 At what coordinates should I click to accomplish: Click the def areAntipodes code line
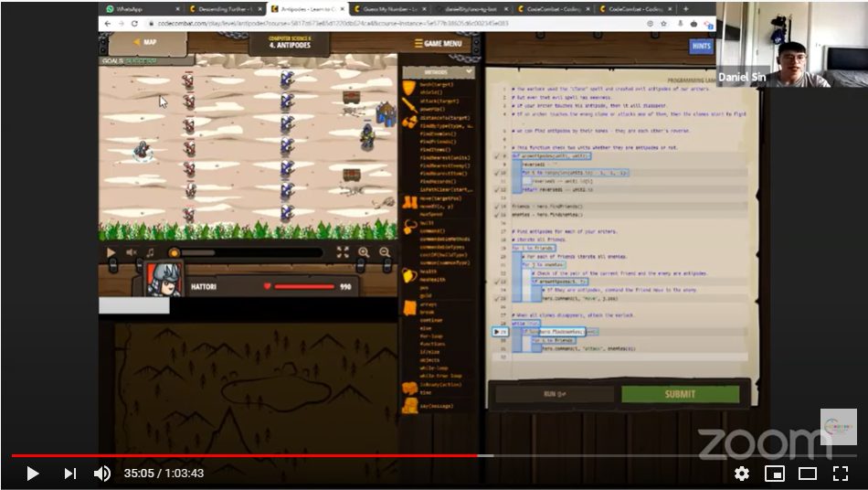(x=551, y=156)
